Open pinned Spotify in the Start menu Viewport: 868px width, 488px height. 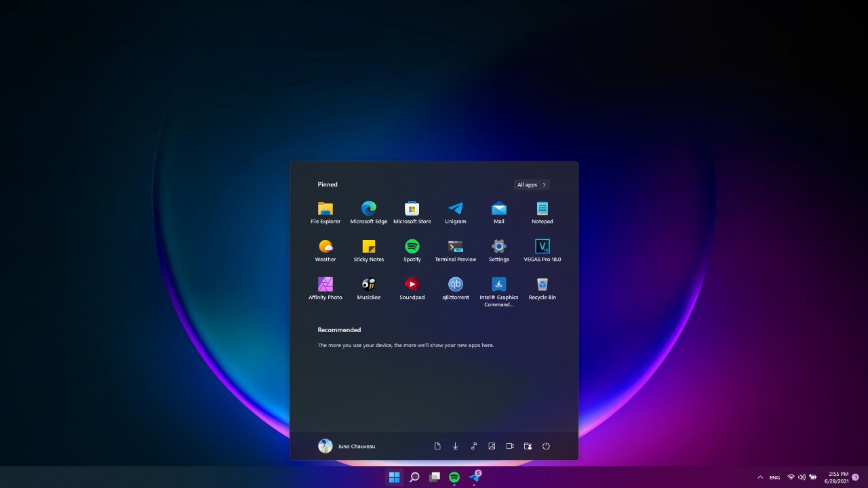pyautogui.click(x=412, y=250)
